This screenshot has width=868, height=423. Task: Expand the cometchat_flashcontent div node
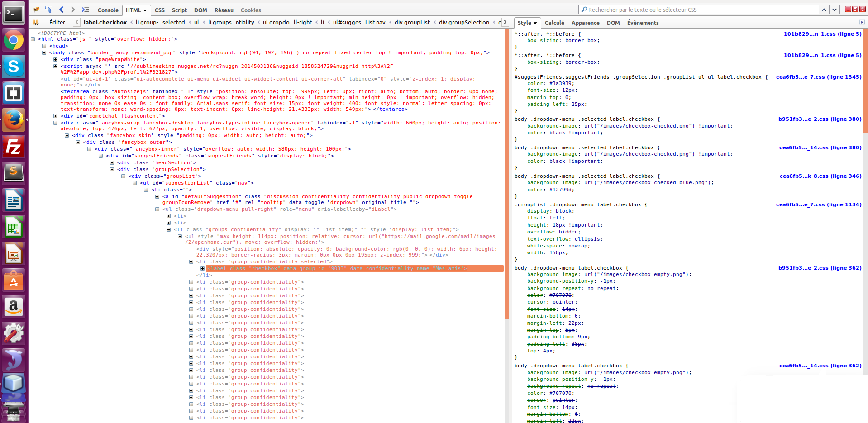tap(56, 116)
